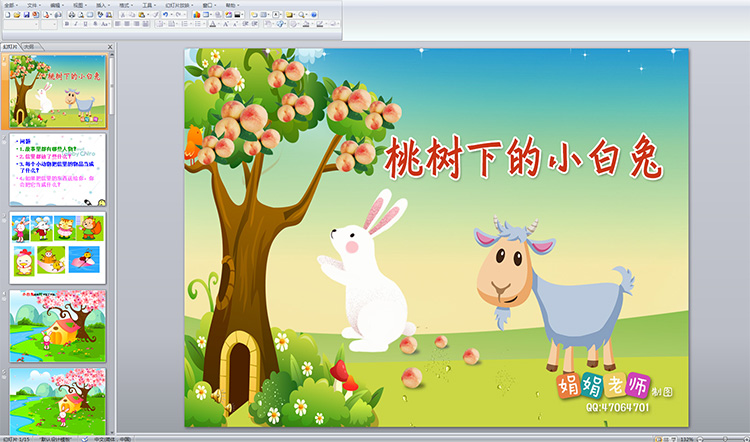Toggle text Shadow formatting
750x442 pixels.
[x=95, y=24]
